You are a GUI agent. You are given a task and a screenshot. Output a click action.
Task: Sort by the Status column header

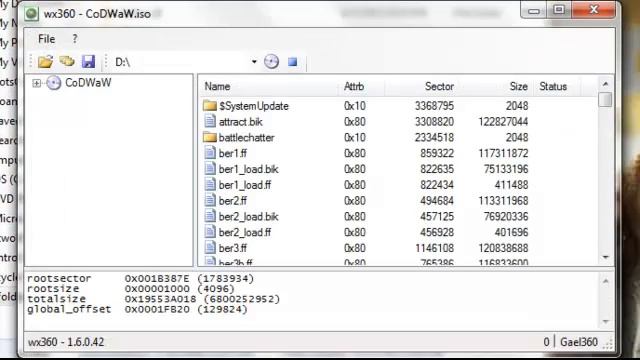[x=553, y=87]
